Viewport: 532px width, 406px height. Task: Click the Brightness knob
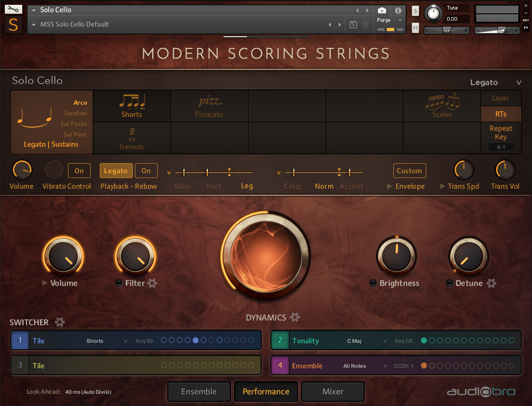tap(397, 256)
